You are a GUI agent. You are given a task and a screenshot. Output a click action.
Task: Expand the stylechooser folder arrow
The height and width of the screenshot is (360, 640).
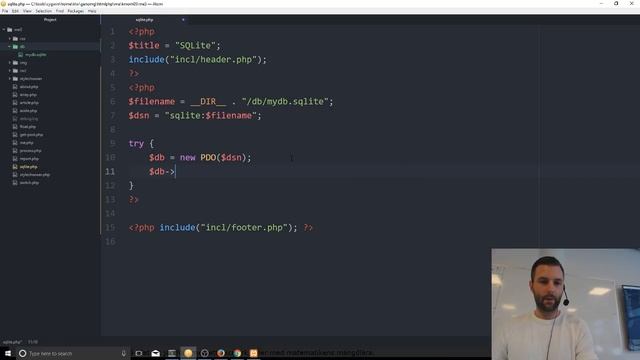click(10, 78)
